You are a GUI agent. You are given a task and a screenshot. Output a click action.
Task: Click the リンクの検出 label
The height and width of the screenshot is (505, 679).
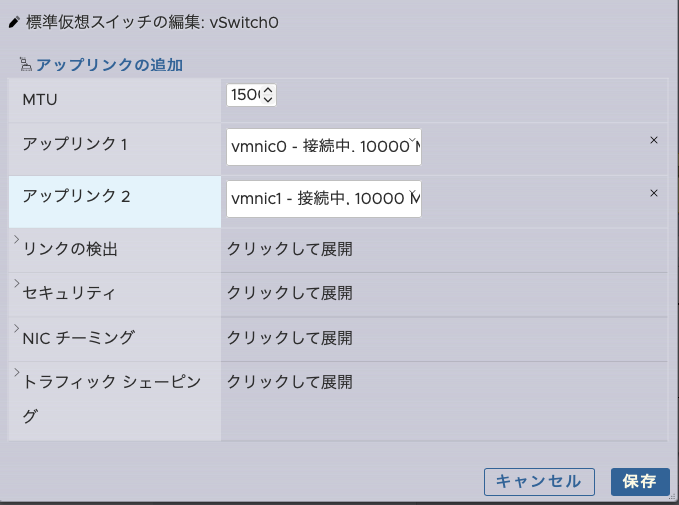click(70, 249)
